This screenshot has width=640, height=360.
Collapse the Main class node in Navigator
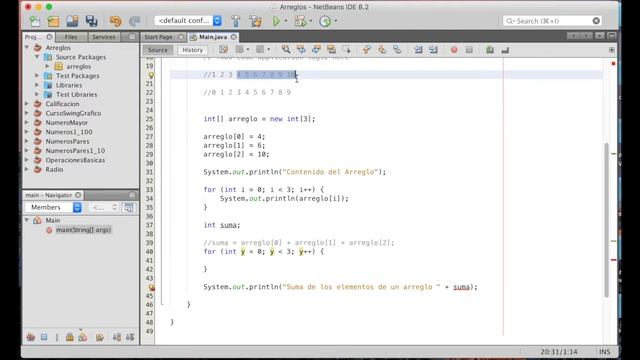click(x=27, y=220)
